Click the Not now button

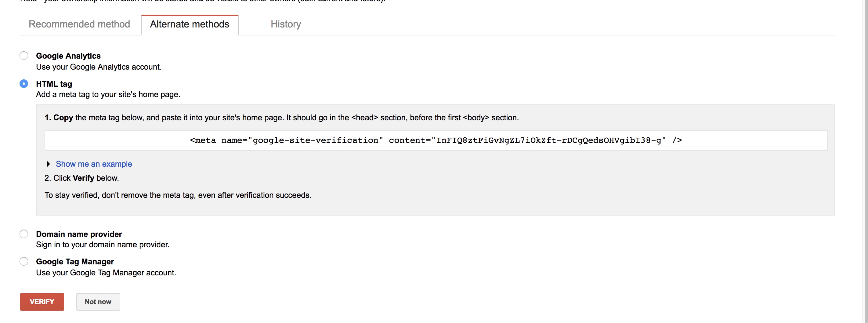(x=98, y=302)
